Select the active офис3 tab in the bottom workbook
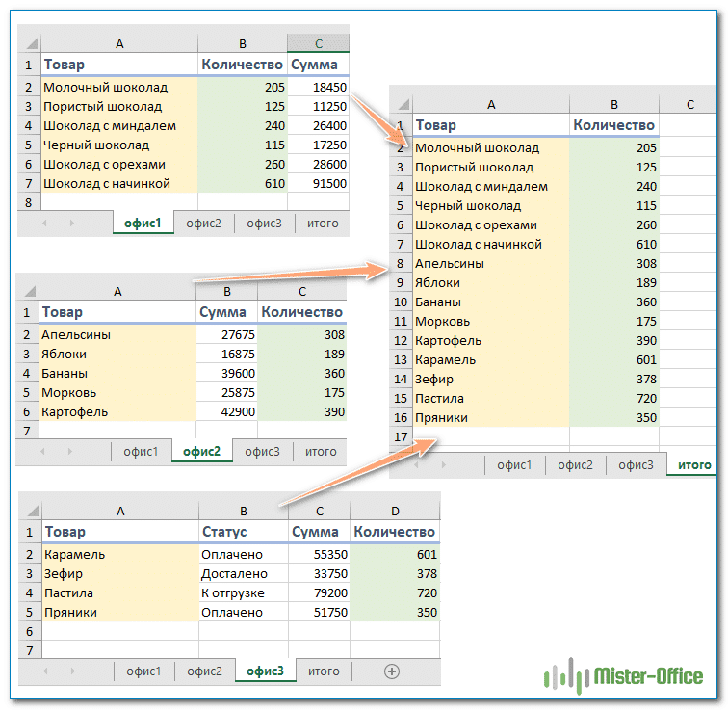This screenshot has height=710, width=728. click(265, 671)
